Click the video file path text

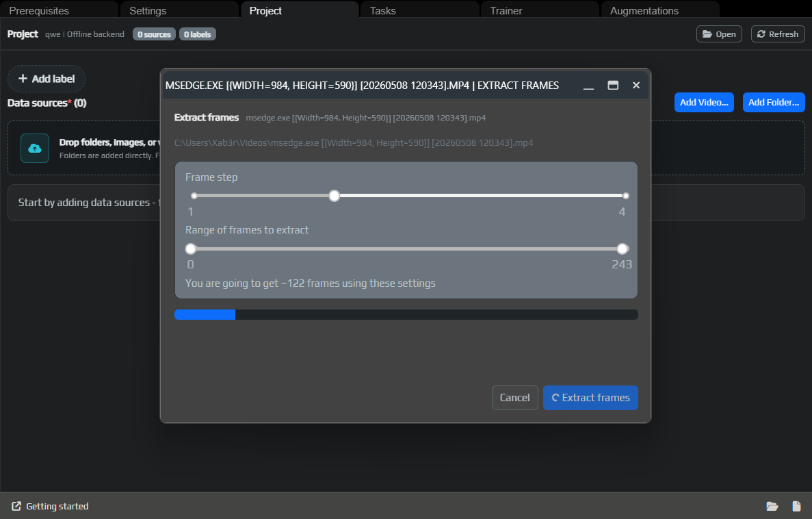coord(354,142)
